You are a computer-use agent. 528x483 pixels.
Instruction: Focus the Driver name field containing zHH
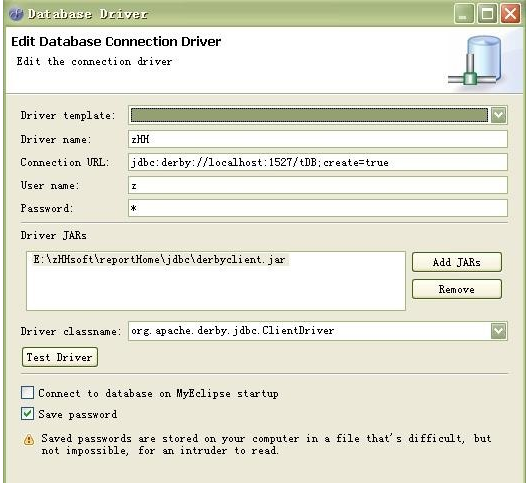click(318, 139)
